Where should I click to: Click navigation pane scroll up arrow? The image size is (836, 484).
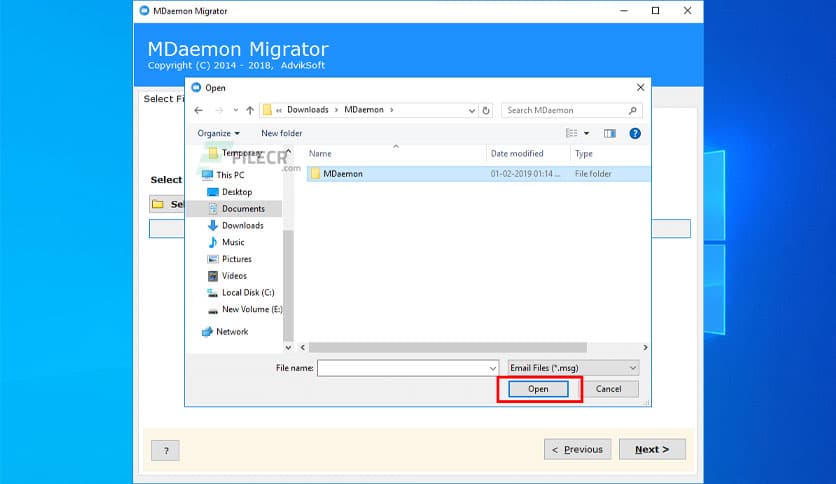288,152
